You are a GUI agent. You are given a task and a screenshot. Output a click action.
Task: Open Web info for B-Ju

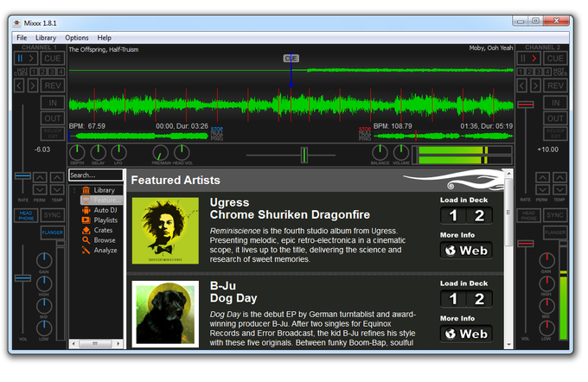(x=466, y=334)
